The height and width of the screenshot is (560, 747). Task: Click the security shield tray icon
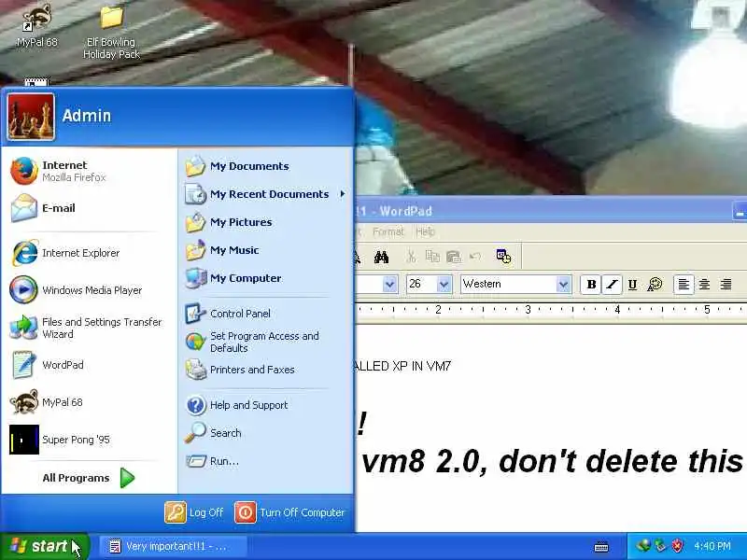[x=677, y=546]
